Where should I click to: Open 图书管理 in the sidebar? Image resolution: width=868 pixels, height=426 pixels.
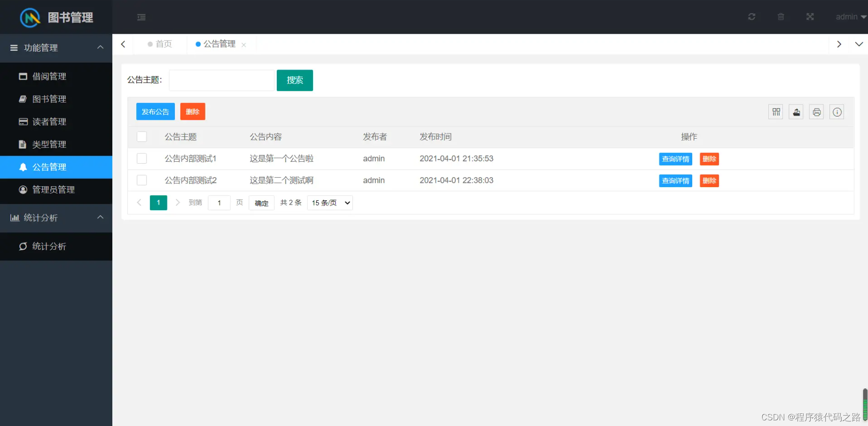49,99
